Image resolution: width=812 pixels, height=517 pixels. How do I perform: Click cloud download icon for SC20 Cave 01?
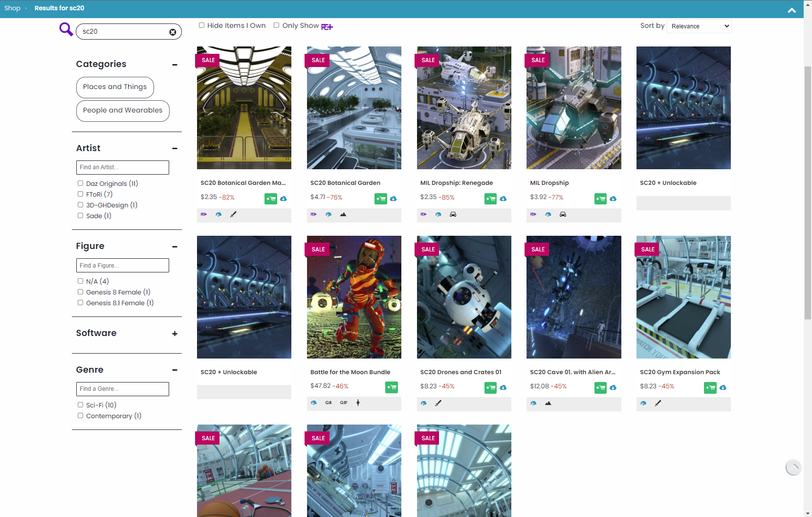[x=613, y=387]
